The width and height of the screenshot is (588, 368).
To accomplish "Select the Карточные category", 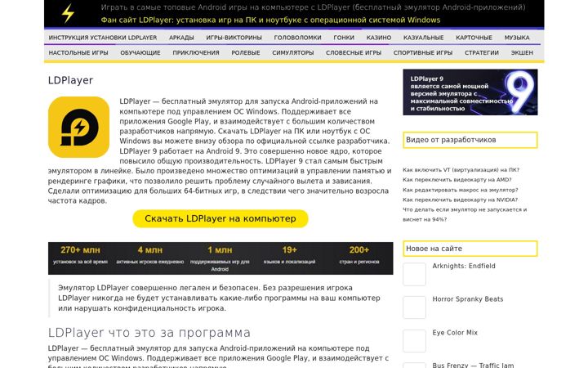I will pyautogui.click(x=474, y=38).
